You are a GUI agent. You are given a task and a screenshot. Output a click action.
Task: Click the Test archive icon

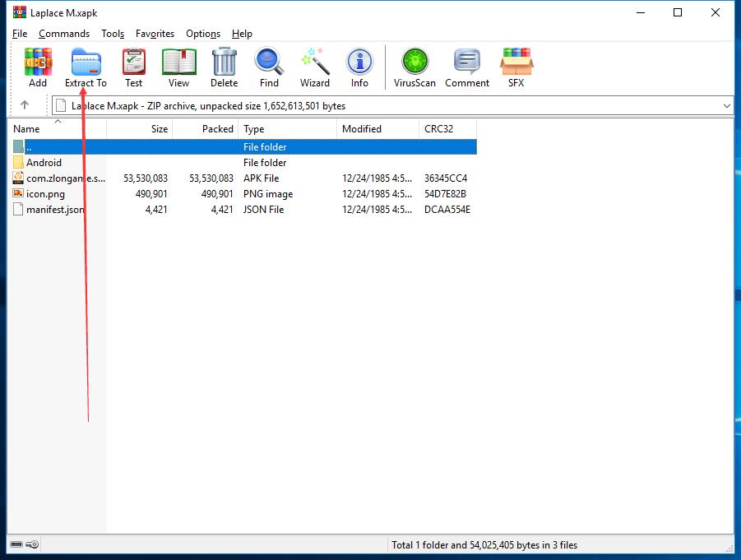tap(133, 66)
